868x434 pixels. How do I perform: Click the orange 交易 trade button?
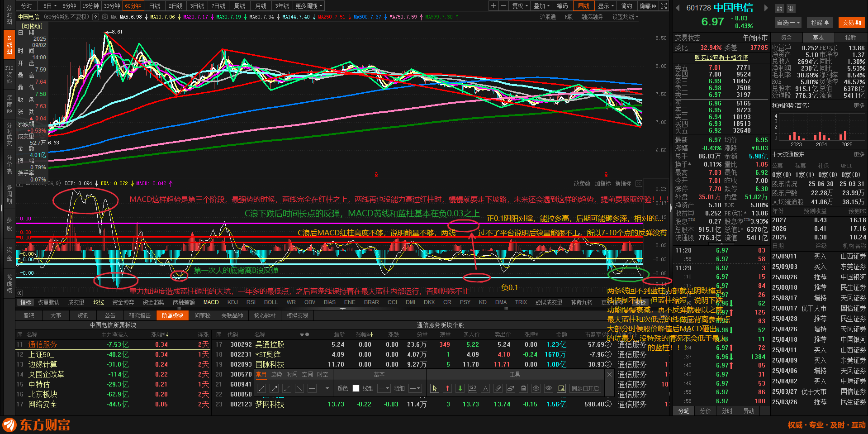click(852, 22)
